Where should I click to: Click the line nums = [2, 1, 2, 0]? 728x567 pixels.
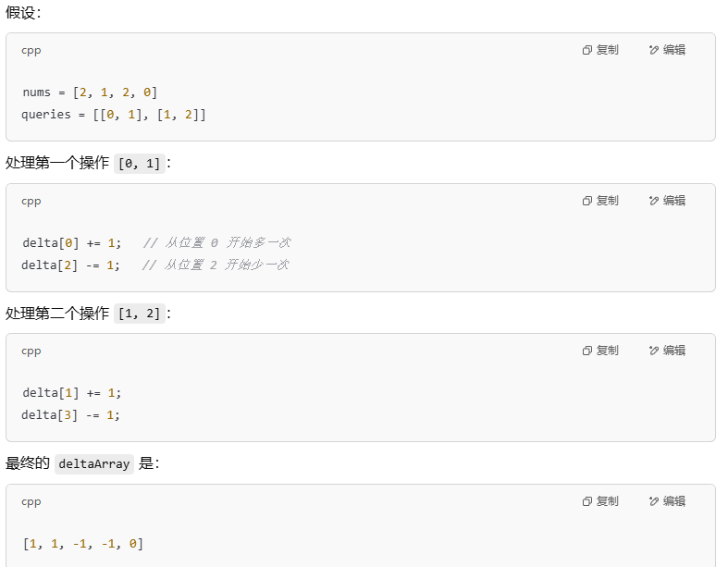pos(90,92)
